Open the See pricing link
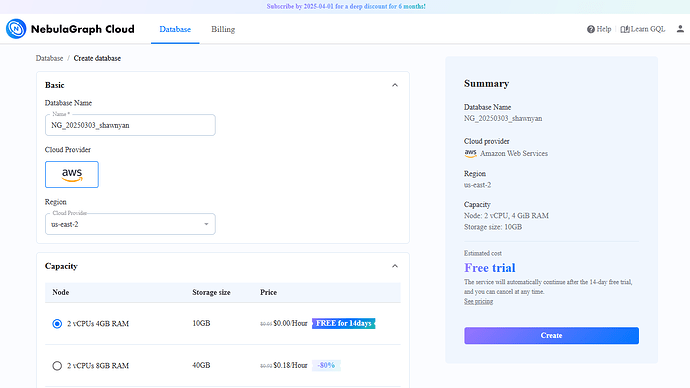The image size is (690, 388). click(478, 301)
